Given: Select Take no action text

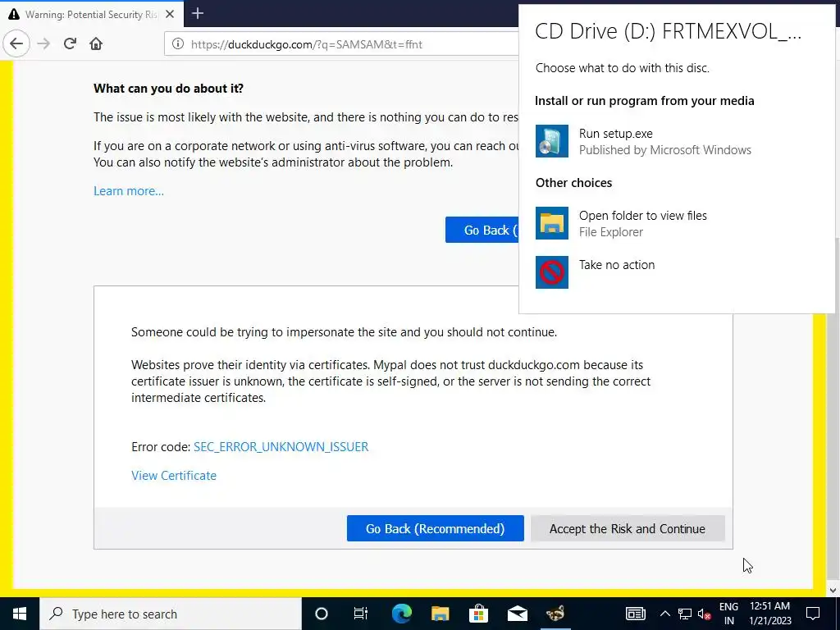Looking at the screenshot, I should [x=617, y=265].
